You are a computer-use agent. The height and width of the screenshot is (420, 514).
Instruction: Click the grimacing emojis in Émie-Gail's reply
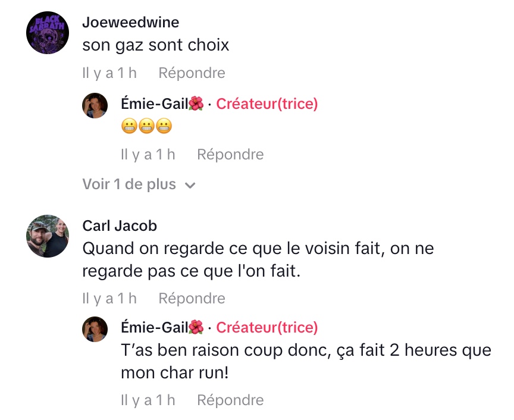(146, 126)
